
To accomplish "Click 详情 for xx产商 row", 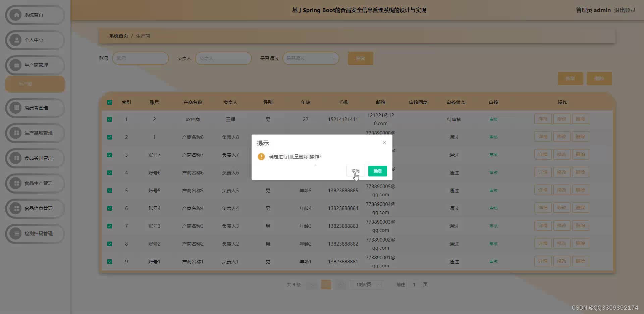I will pyautogui.click(x=543, y=119).
